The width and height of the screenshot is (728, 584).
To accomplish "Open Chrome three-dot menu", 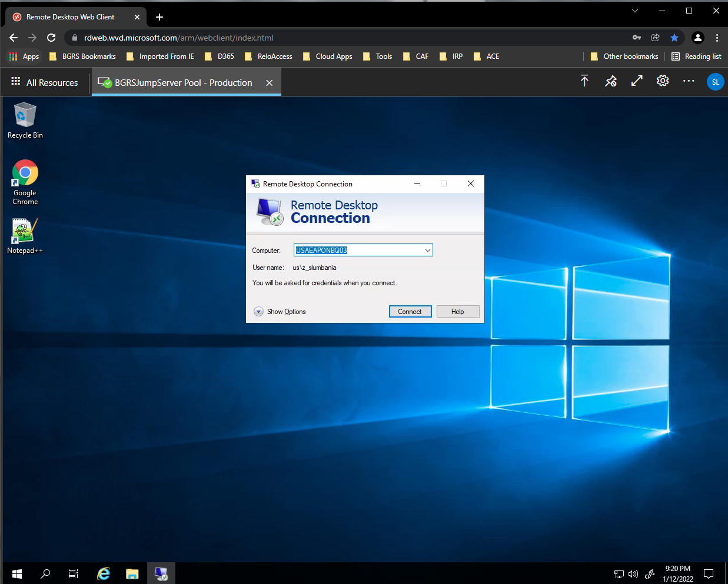I will click(717, 38).
